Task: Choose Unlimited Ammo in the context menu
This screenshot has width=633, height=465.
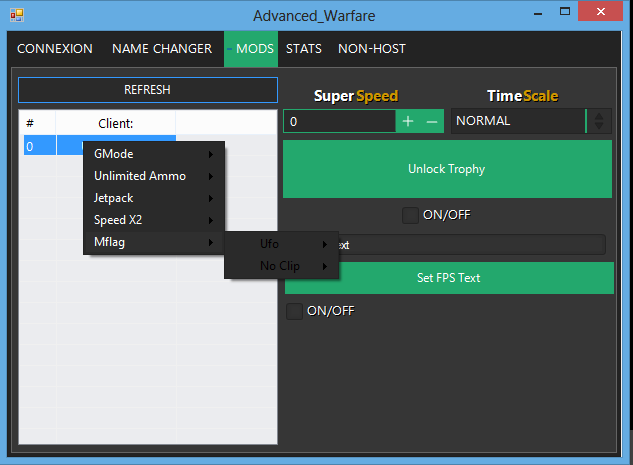Action: click(154, 176)
